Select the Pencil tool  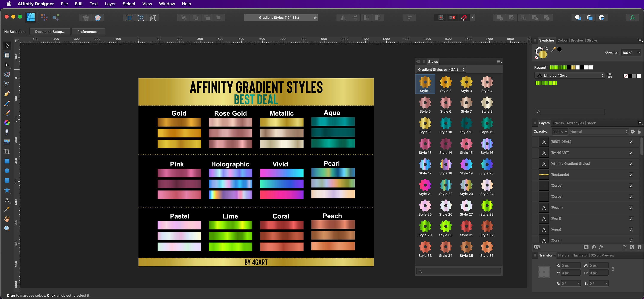(7, 103)
